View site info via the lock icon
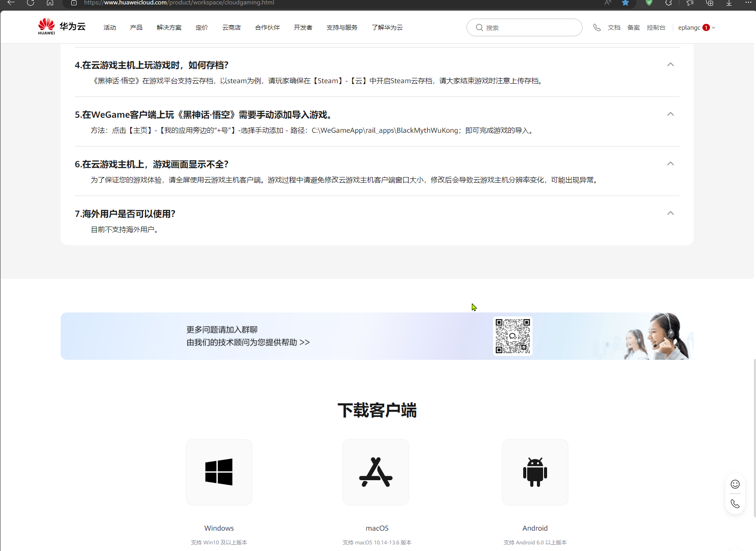 [x=74, y=3]
